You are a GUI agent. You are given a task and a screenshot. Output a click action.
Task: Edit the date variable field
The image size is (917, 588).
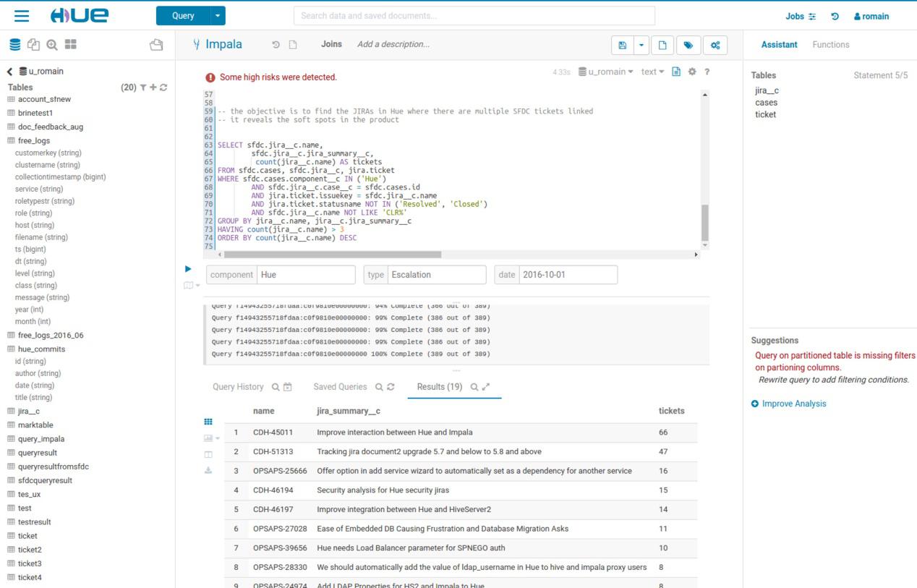click(x=568, y=275)
